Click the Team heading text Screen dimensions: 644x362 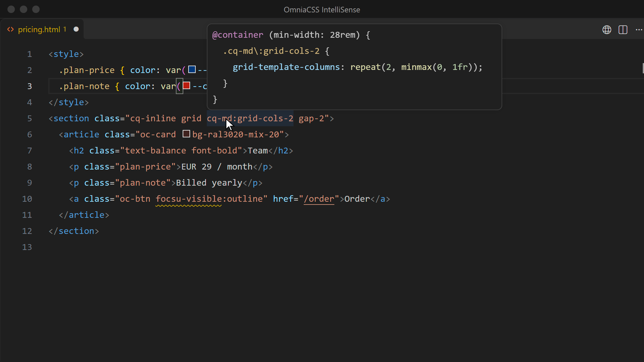[258, 151]
